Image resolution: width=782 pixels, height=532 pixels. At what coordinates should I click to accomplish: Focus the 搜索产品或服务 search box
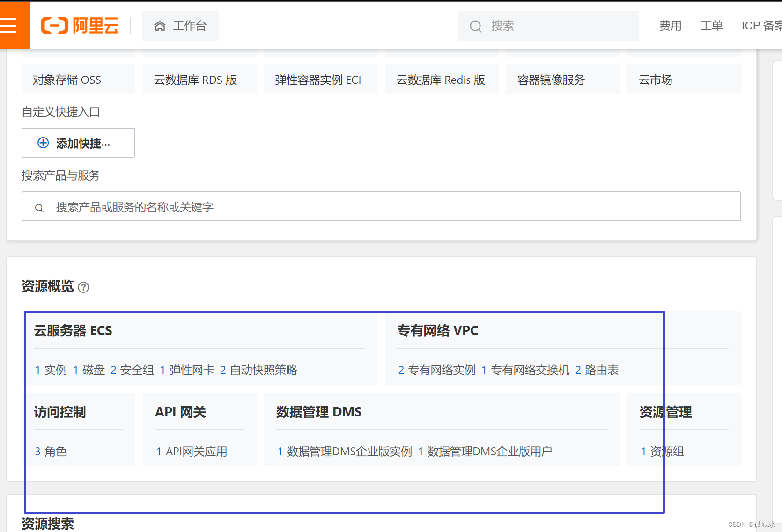click(x=381, y=206)
